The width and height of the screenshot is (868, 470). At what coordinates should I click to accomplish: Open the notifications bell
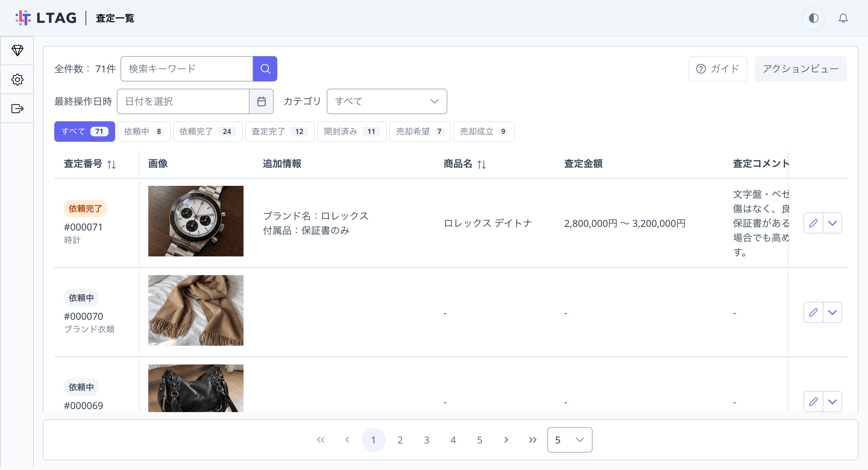coord(843,18)
